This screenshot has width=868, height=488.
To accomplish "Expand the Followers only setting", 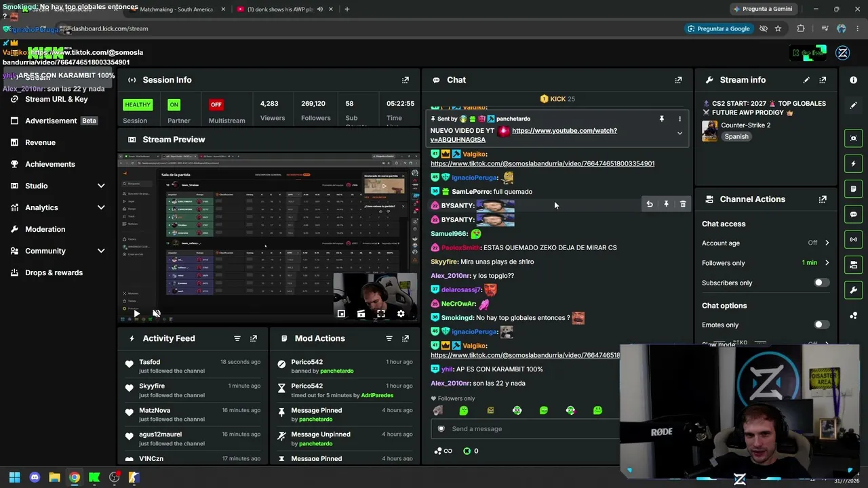I will 827,263.
